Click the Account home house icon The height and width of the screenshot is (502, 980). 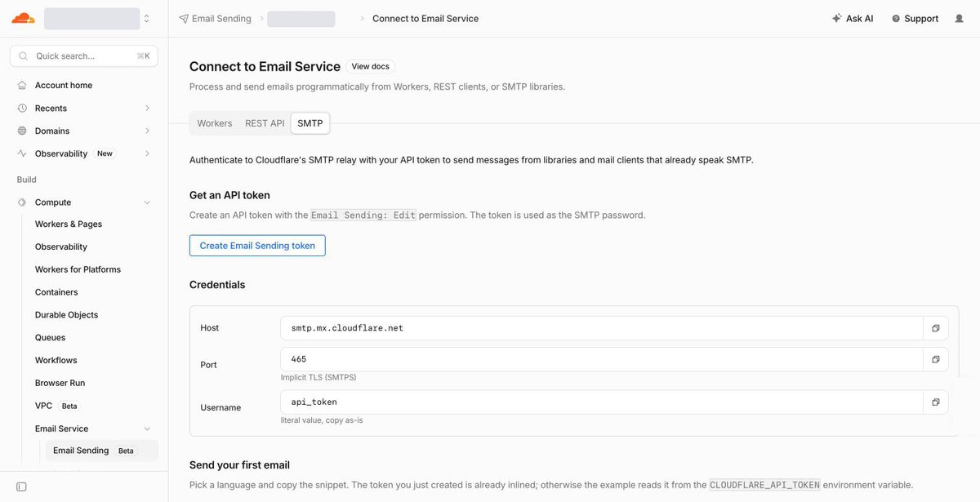click(x=22, y=85)
